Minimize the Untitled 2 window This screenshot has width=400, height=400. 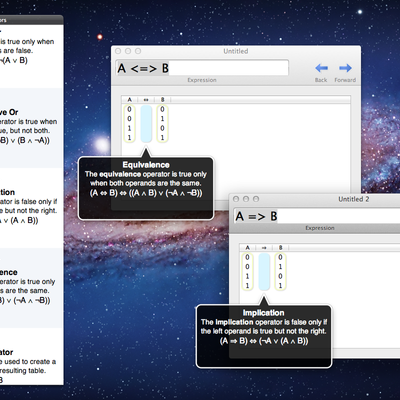click(x=246, y=199)
